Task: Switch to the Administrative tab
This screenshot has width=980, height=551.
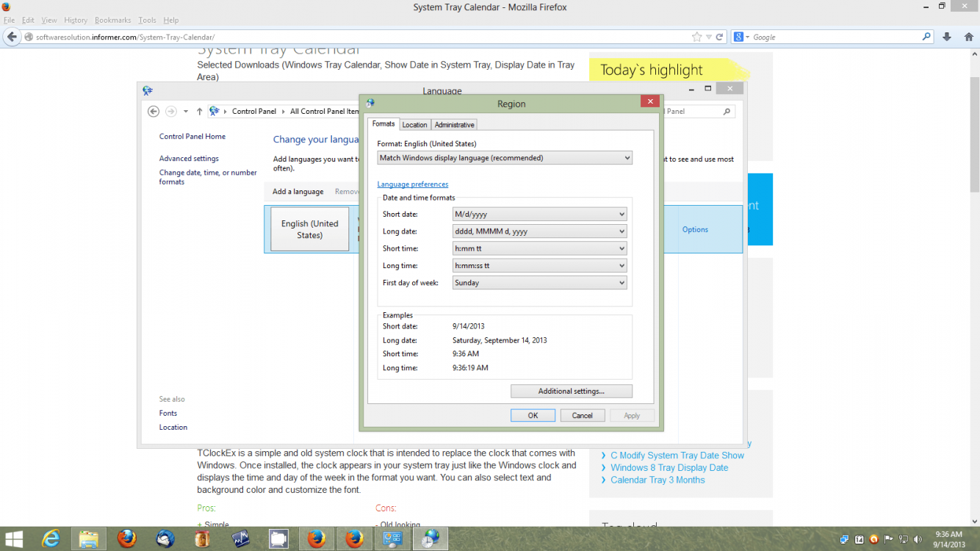Action: (x=454, y=124)
